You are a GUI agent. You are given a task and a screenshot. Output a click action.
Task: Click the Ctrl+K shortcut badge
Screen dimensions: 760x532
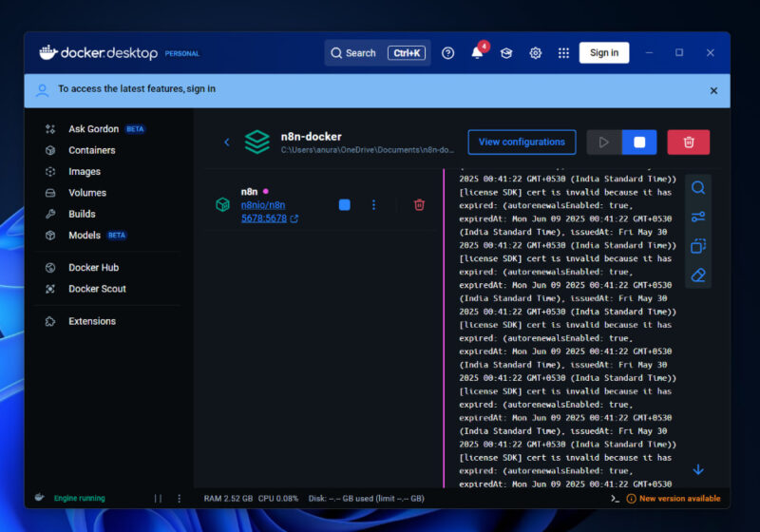[x=407, y=53]
